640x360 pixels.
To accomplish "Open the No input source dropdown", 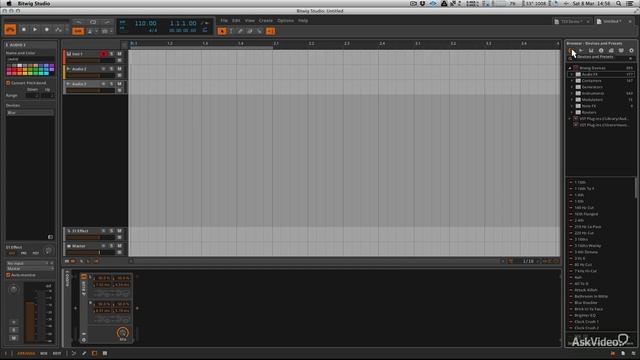I will point(30,263).
